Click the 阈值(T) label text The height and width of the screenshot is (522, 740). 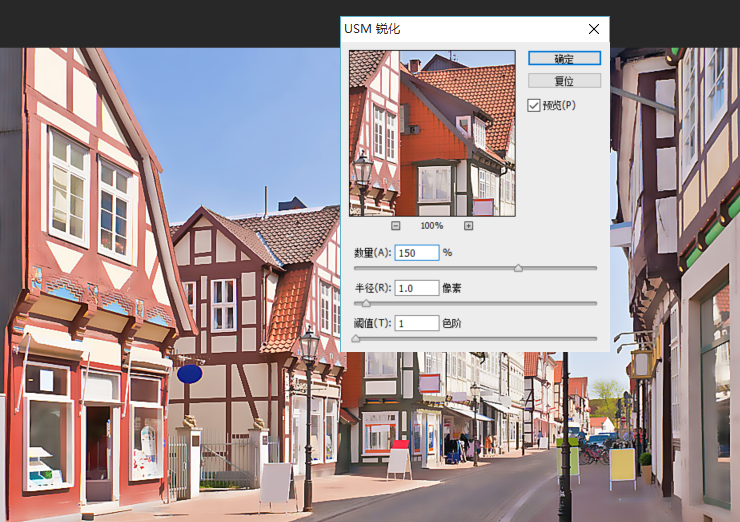[x=372, y=323]
